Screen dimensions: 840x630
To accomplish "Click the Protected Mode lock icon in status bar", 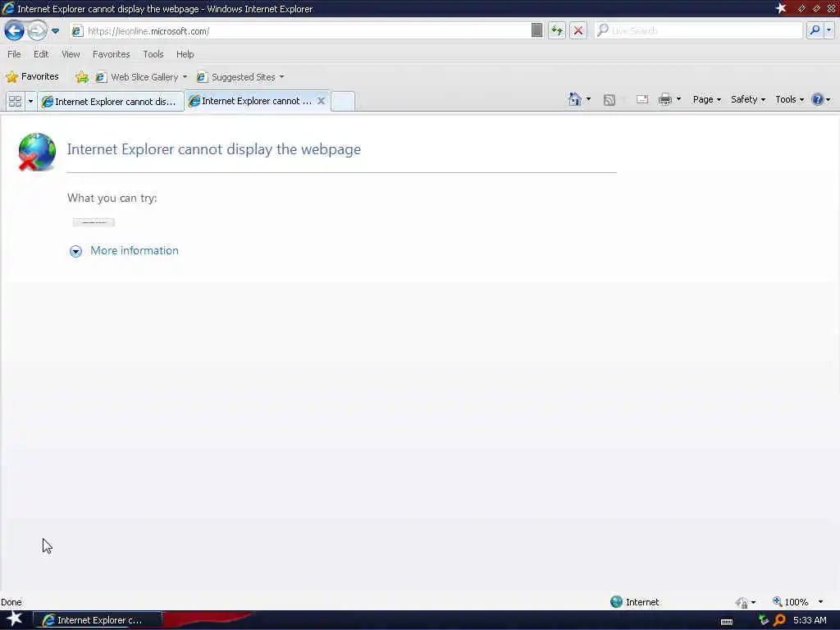I will click(x=742, y=603).
